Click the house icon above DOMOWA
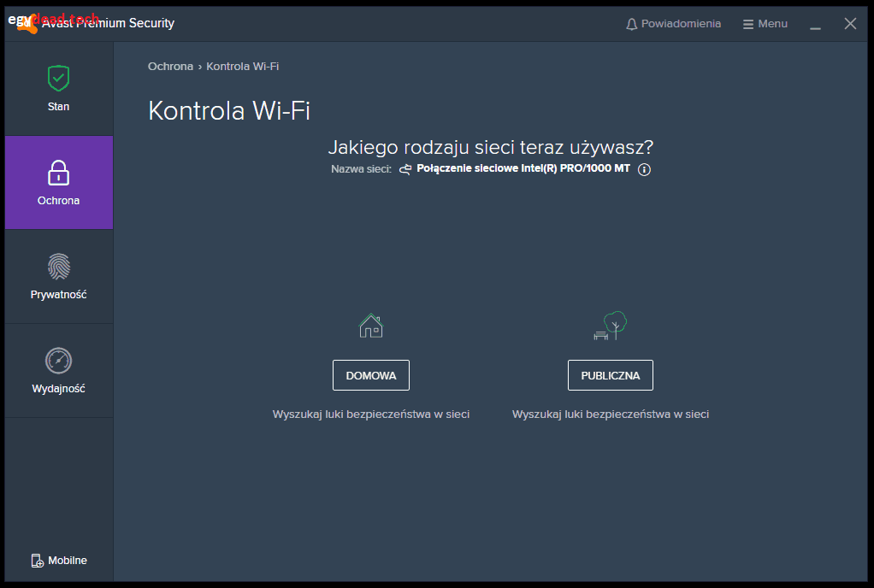Image resolution: width=874 pixels, height=588 pixels. point(370,326)
